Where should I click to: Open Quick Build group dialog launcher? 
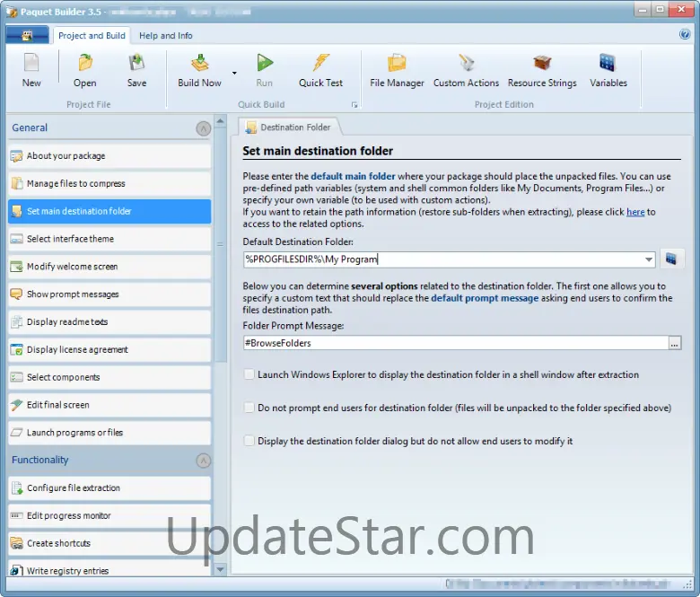[x=354, y=105]
